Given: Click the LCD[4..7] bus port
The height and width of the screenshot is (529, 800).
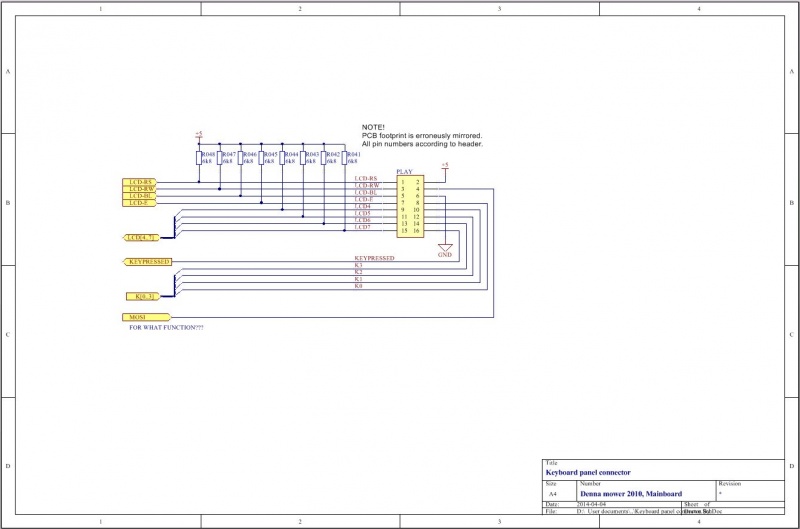Looking at the screenshot, I should click(142, 238).
